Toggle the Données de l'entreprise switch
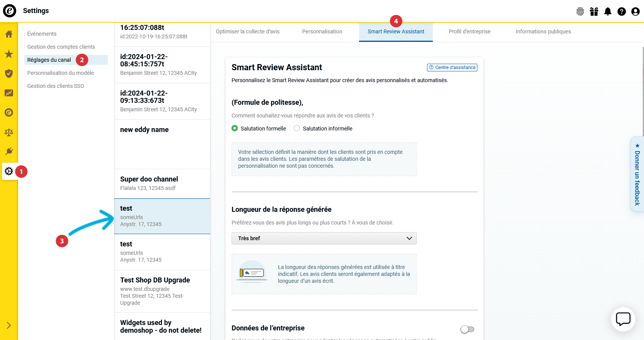The image size is (644, 340). click(x=467, y=329)
